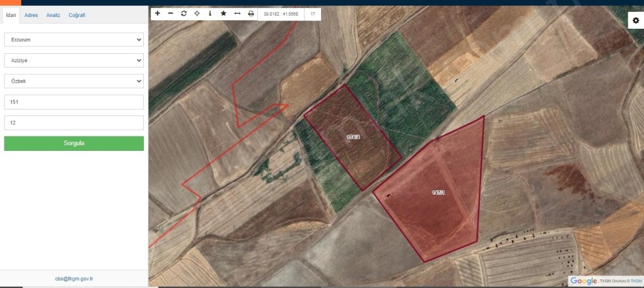Image resolution: width=644 pixels, height=288 pixels.
Task: Open the Aziziye district dropdown
Action: click(74, 60)
